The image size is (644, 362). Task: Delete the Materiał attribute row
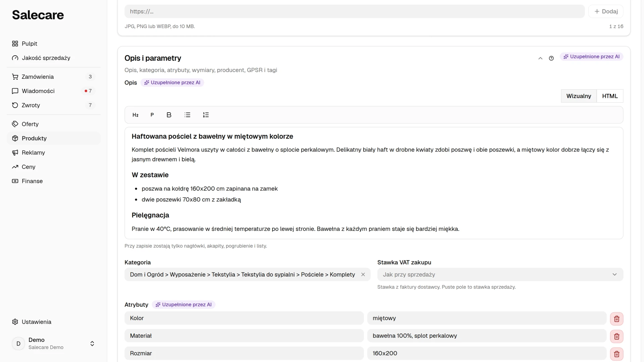point(616,336)
